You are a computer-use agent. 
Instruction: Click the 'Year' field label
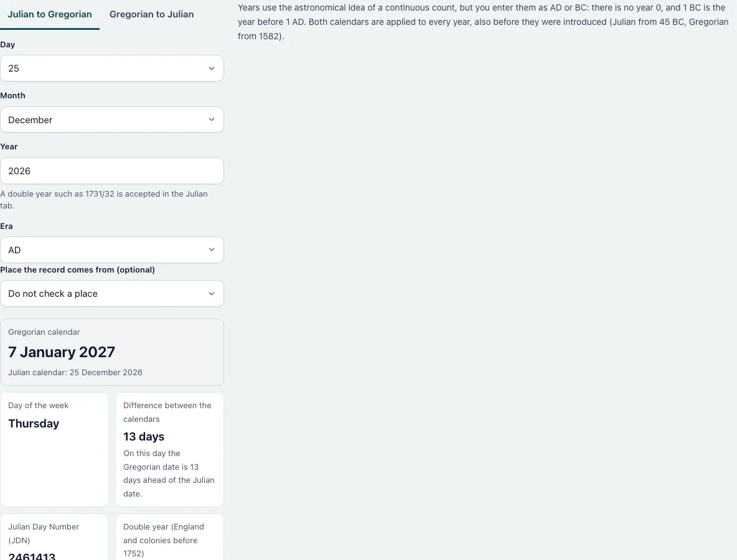9,147
